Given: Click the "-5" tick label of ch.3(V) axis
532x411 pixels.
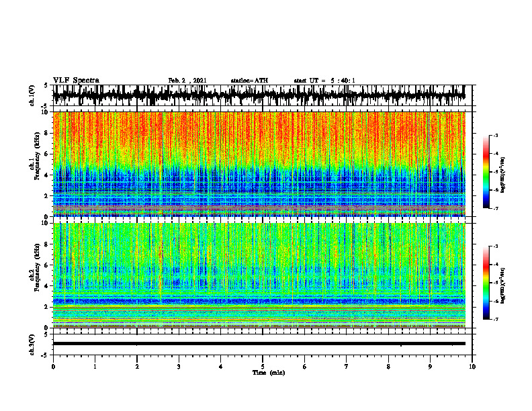Looking at the screenshot, I should (x=46, y=355).
